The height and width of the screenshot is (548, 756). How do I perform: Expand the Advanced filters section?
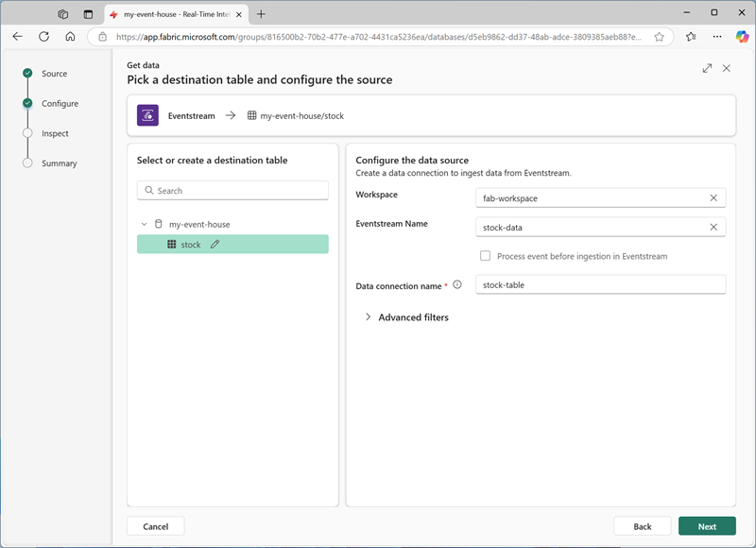coord(369,317)
